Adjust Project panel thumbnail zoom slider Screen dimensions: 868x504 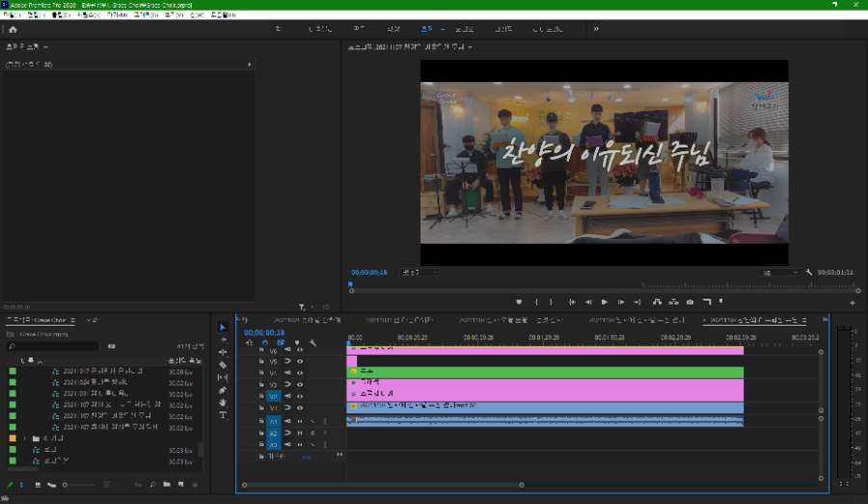[78, 485]
